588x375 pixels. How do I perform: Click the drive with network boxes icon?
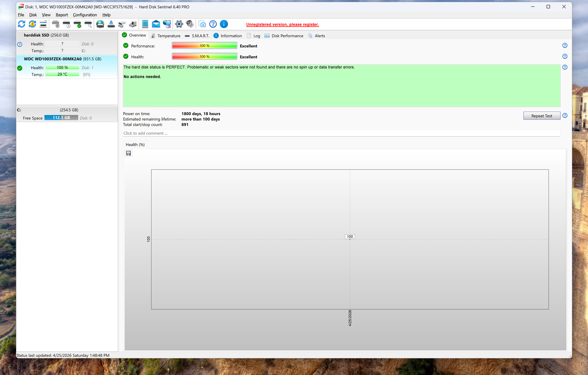(122, 24)
